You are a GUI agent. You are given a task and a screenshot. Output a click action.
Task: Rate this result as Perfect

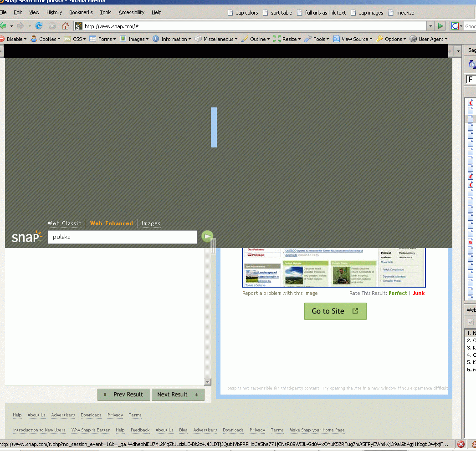tap(398, 293)
